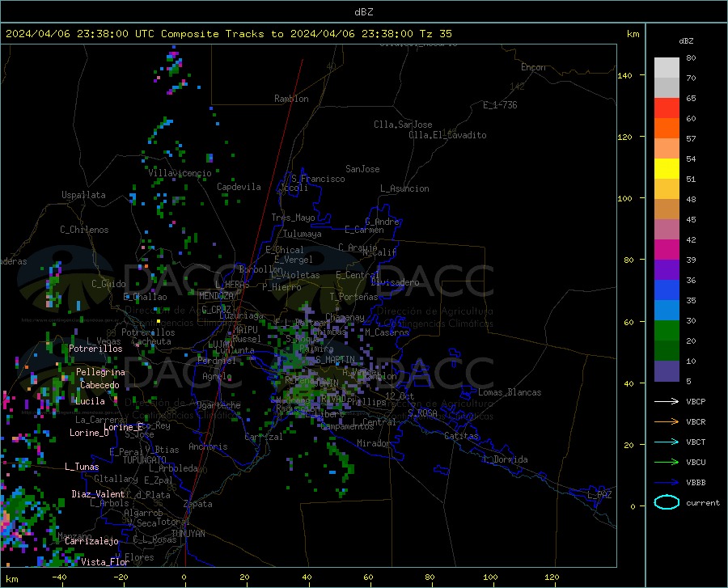728x588 pixels.
Task: Click the L_Dormida map label
Action: [506, 459]
